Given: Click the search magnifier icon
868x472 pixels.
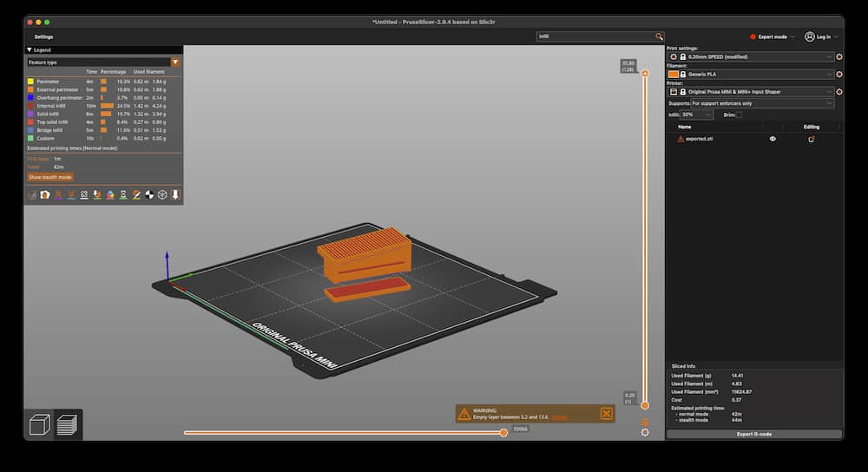Looking at the screenshot, I should [x=659, y=36].
